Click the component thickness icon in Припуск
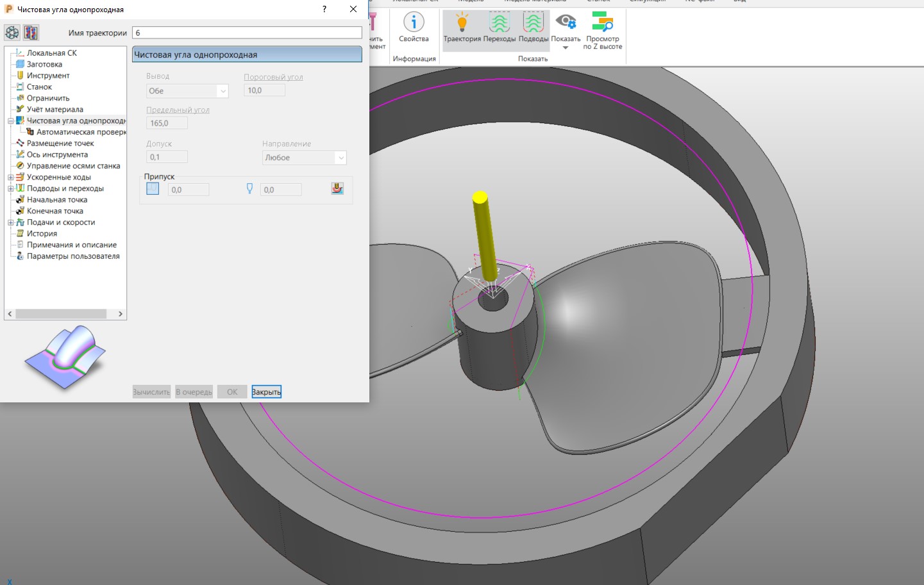This screenshot has height=585, width=924. tap(337, 188)
